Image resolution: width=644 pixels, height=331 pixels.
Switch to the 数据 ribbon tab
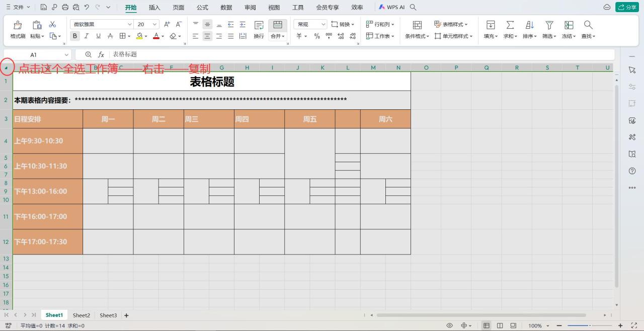[x=226, y=7]
